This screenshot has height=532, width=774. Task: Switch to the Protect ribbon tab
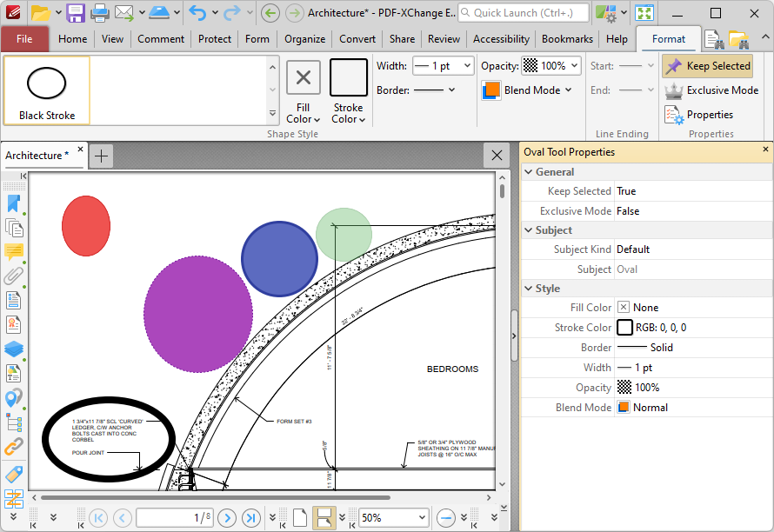[214, 39]
